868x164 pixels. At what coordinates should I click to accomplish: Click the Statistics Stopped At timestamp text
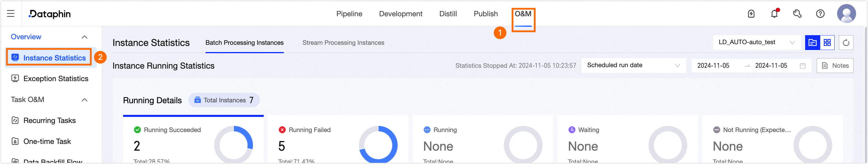coord(516,66)
